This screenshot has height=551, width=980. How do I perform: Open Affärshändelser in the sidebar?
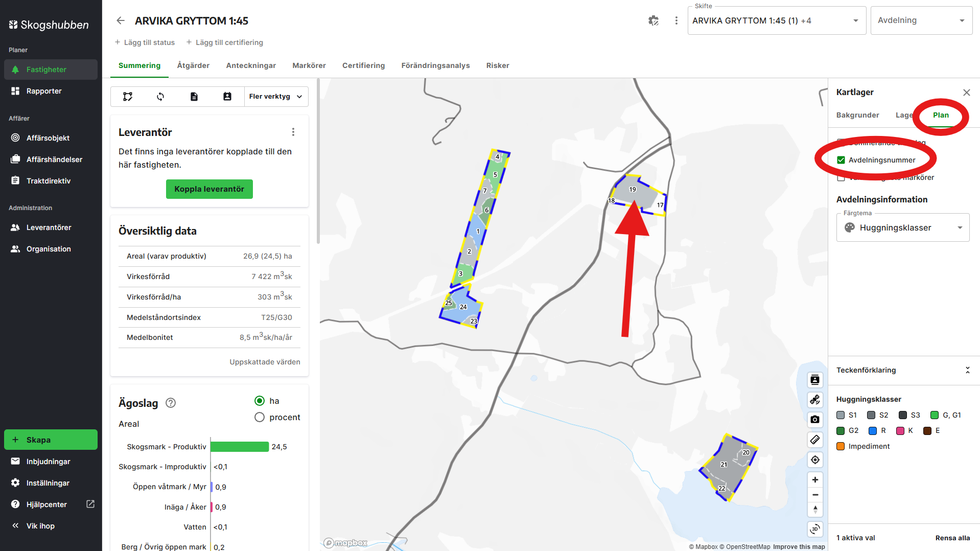pyautogui.click(x=51, y=159)
